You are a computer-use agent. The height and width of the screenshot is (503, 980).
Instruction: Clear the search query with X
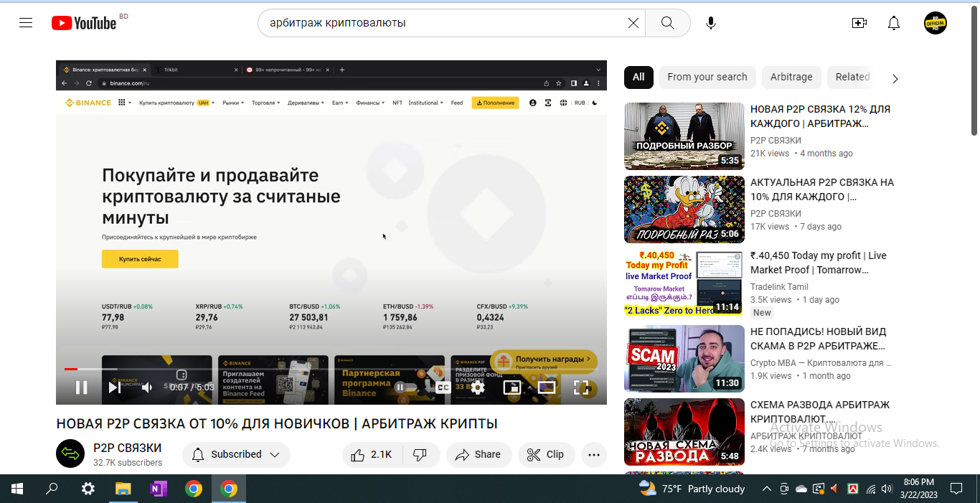tap(633, 23)
